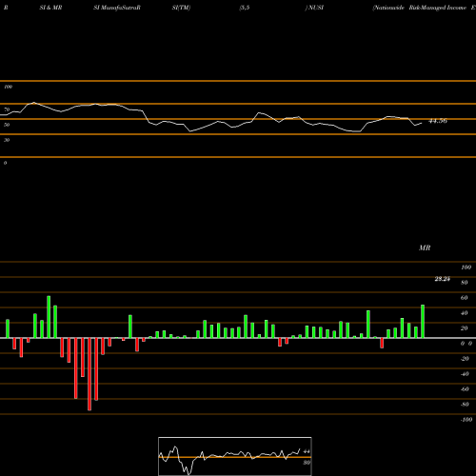Click the -20 label on MR axis
Image resolution: width=476 pixels, height=476 pixels.
(x=465, y=359)
